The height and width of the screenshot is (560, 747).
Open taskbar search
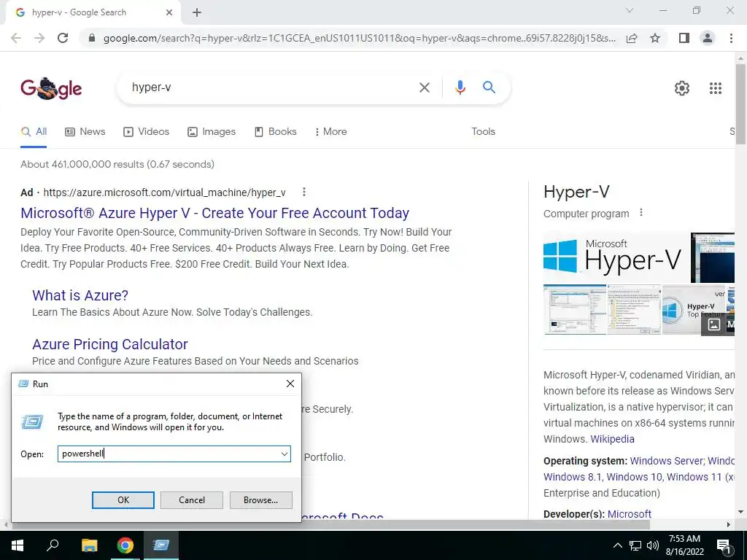point(53,545)
